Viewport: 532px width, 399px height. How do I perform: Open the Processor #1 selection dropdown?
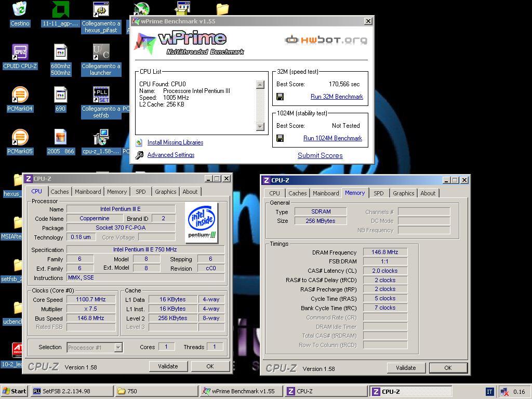118,348
